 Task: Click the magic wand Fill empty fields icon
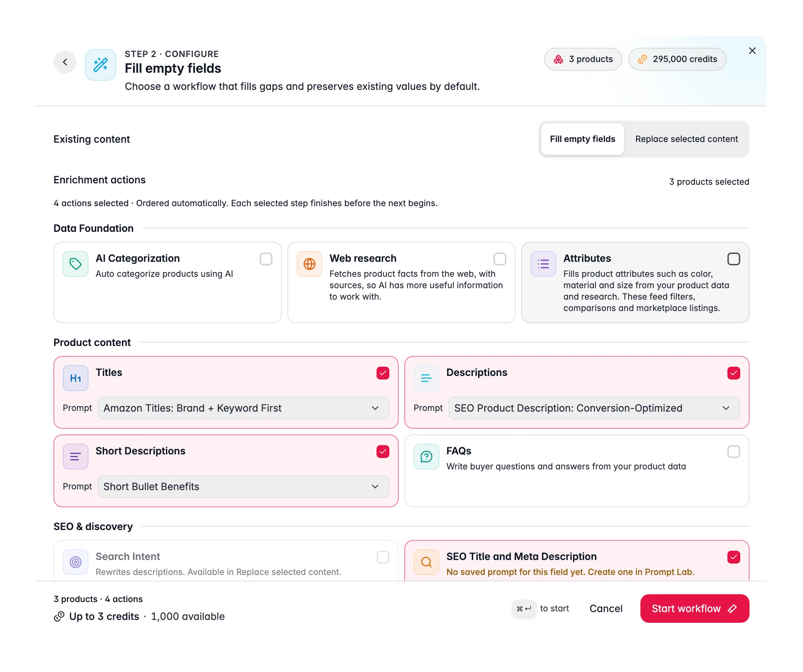click(x=101, y=65)
